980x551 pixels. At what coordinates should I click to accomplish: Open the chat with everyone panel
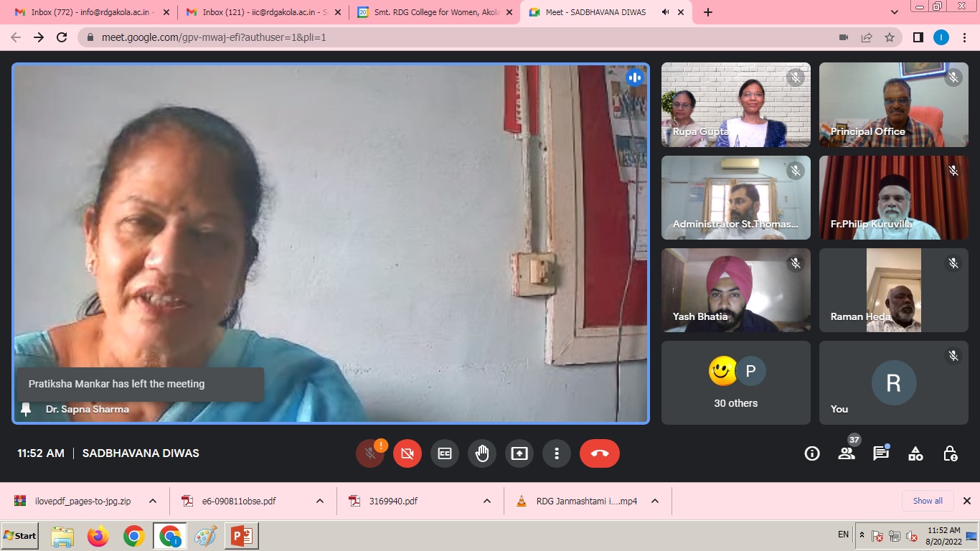click(881, 453)
